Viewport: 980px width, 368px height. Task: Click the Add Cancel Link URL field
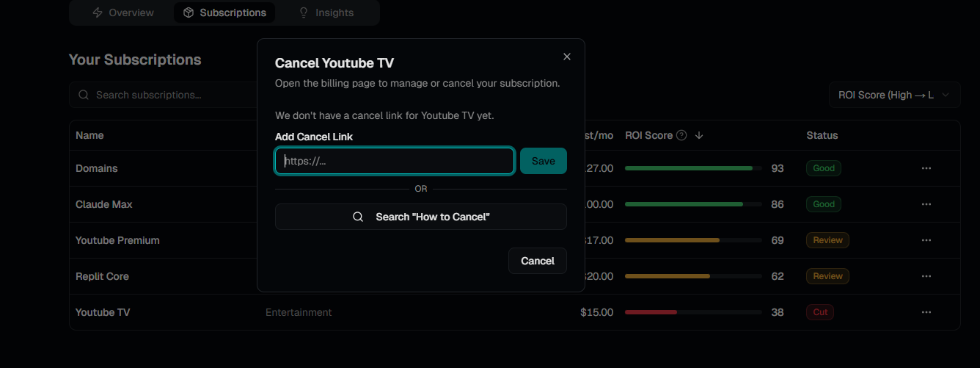click(395, 161)
